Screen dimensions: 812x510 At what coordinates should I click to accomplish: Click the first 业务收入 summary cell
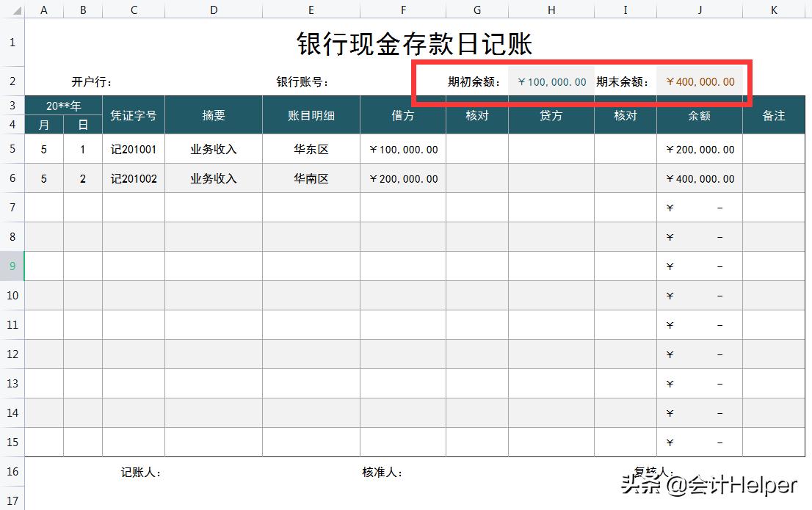tap(214, 149)
